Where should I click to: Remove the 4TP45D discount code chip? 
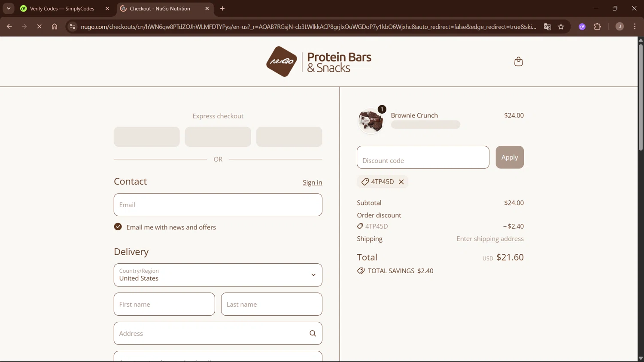coord(401,182)
